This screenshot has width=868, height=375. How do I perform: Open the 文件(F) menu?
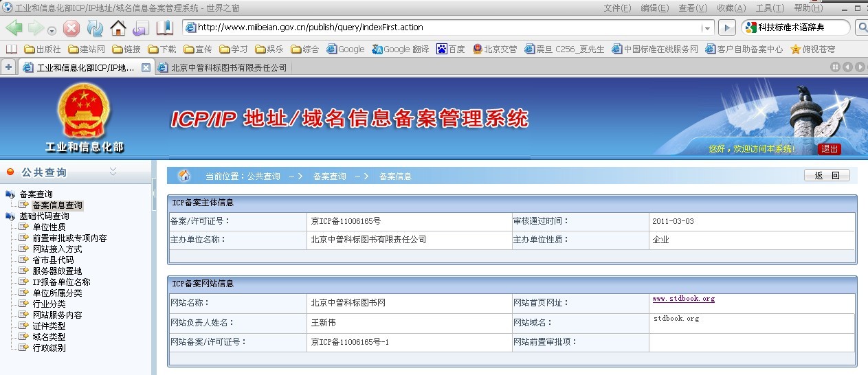click(617, 8)
